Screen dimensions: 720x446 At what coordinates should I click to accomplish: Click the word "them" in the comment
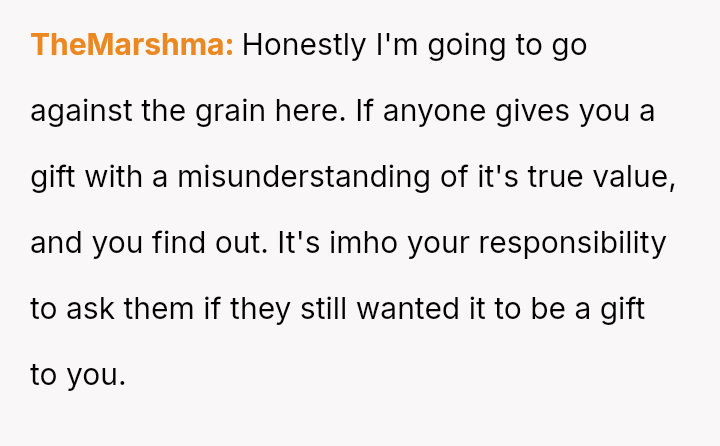pos(156,309)
